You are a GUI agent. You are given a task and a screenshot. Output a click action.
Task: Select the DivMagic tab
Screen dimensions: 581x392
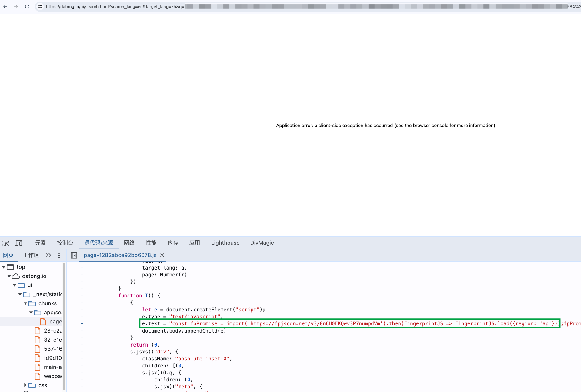click(262, 243)
